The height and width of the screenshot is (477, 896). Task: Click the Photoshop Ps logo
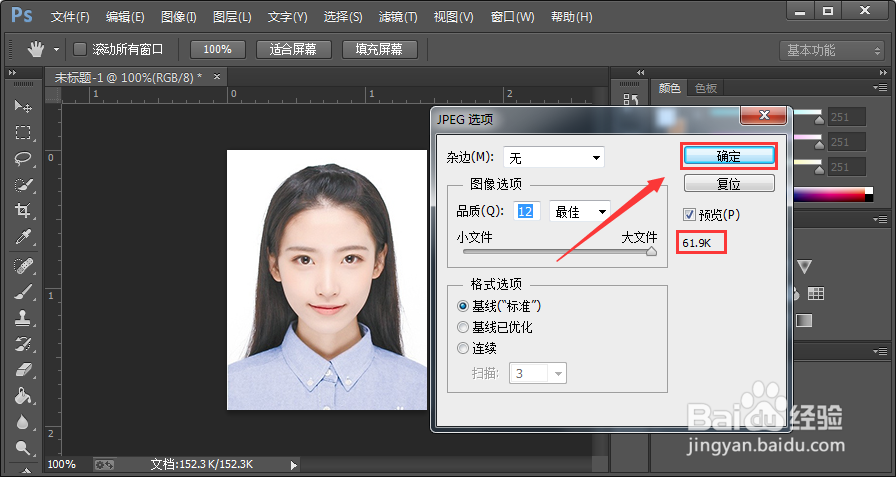pos(22,16)
